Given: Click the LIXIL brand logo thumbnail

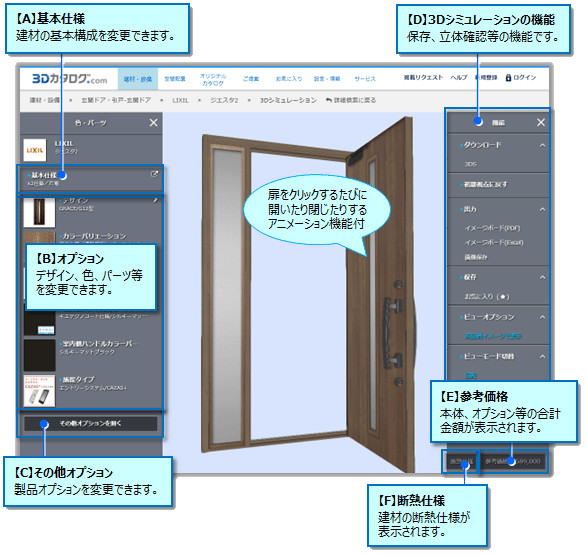Looking at the screenshot, I should (34, 150).
